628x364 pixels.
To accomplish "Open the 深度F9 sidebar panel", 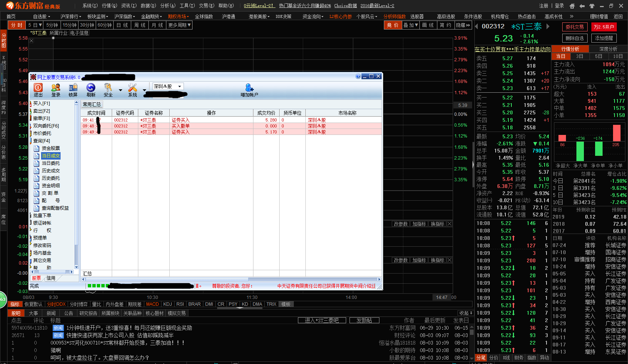I will [x=4, y=107].
